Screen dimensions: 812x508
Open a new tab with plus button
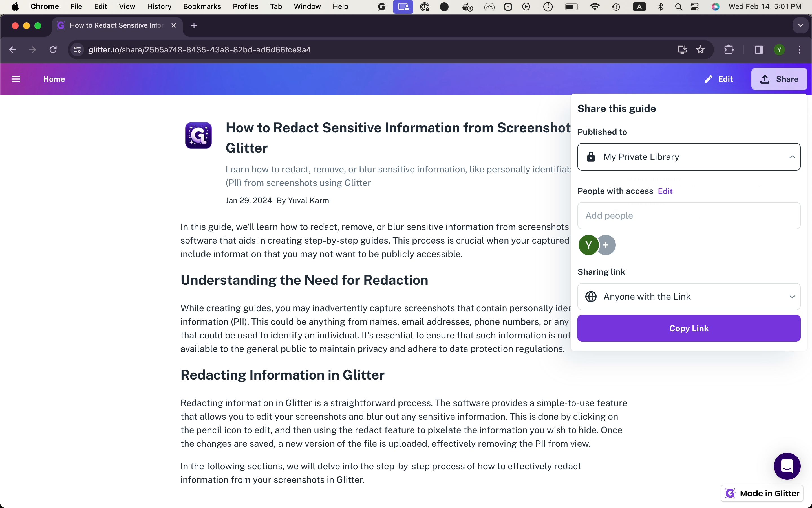click(x=194, y=25)
